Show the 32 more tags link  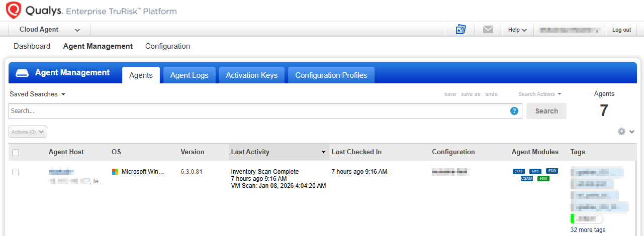pos(588,230)
